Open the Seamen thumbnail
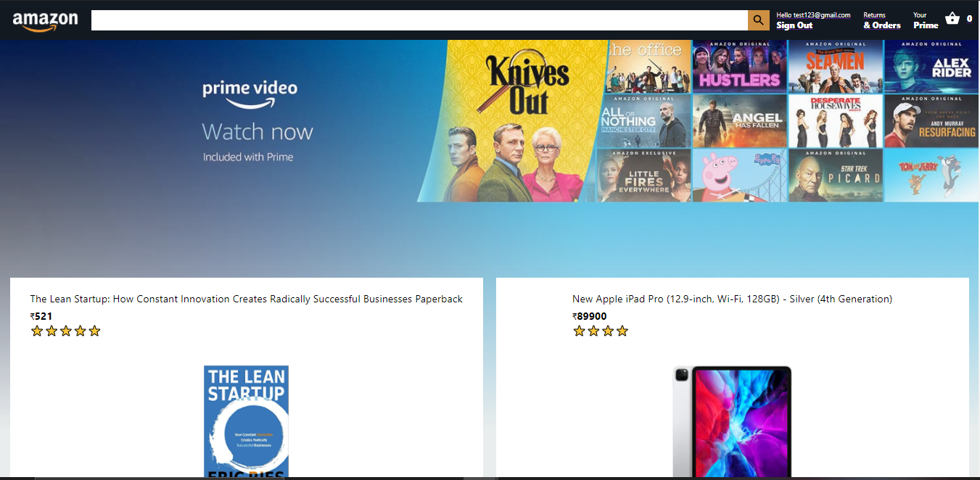This screenshot has width=980, height=480. tap(836, 67)
